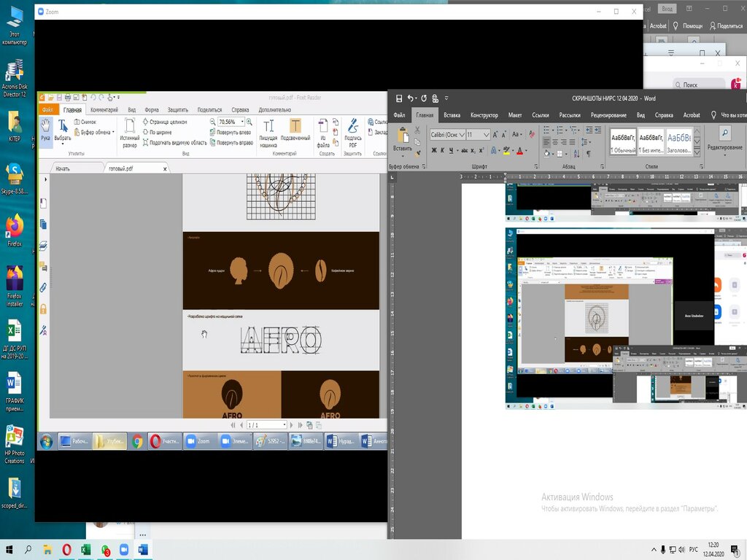The width and height of the screenshot is (747, 560).
Task: Click the Вставить (Paste) button in Word
Action: click(403, 142)
